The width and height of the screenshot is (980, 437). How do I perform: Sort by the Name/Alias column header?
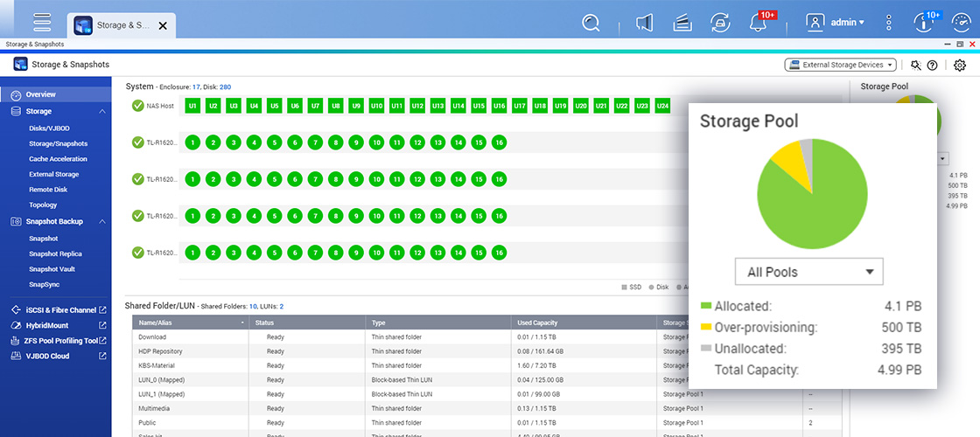(188, 323)
